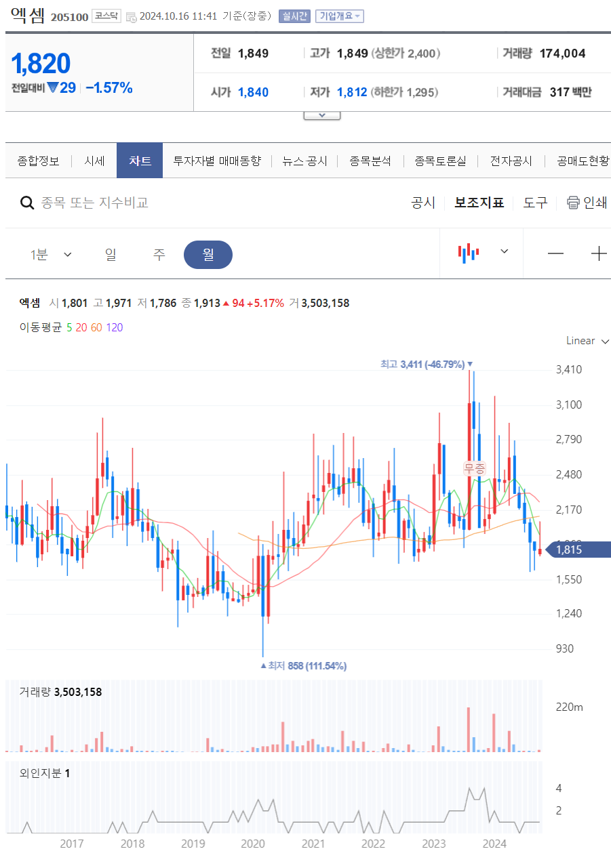Image resolution: width=611 pixels, height=868 pixels.
Task: Toggle the 5-period moving average line
Action: [69, 327]
